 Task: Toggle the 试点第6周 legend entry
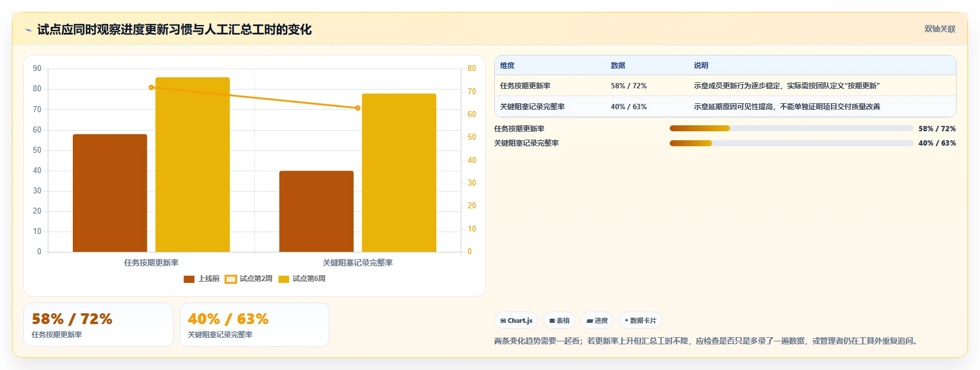(302, 279)
